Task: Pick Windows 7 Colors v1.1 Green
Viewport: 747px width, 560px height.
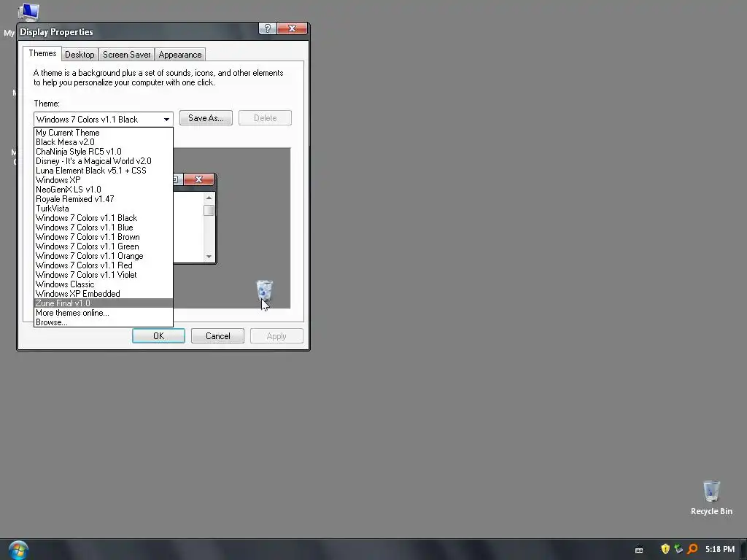Action: (104, 246)
